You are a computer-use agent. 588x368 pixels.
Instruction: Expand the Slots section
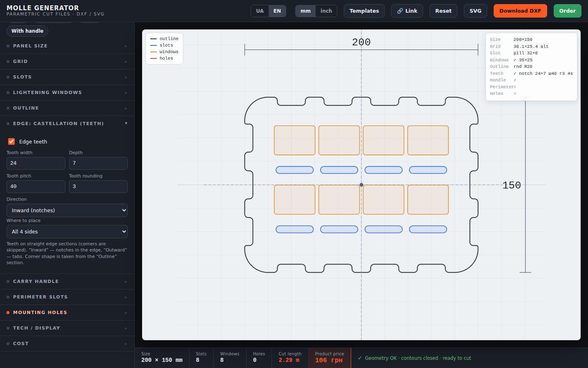click(x=67, y=77)
